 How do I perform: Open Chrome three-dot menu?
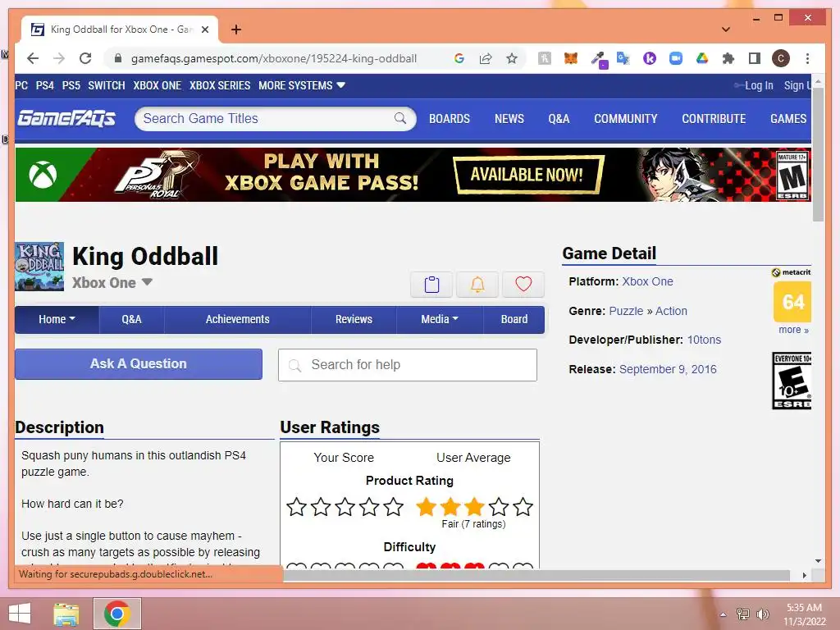pos(807,58)
